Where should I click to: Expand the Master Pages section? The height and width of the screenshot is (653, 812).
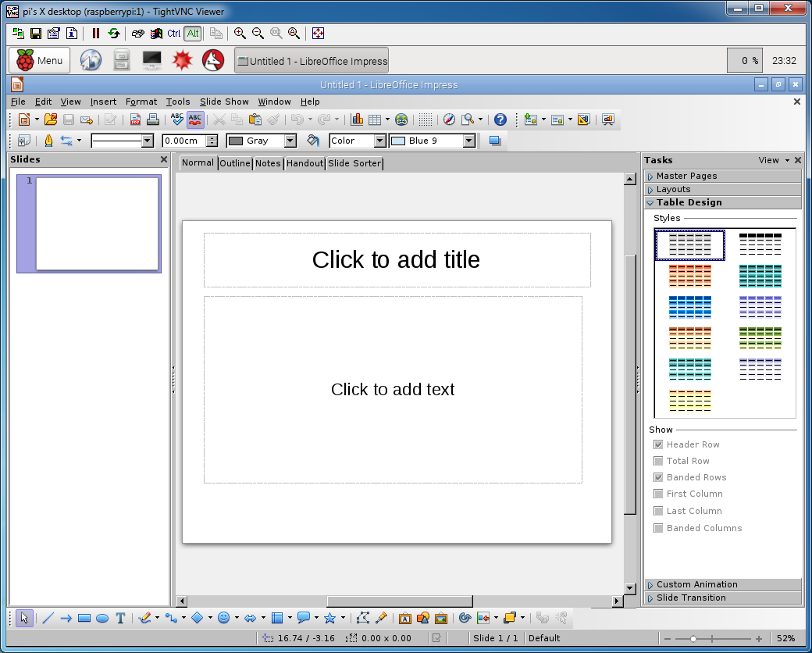coord(722,176)
